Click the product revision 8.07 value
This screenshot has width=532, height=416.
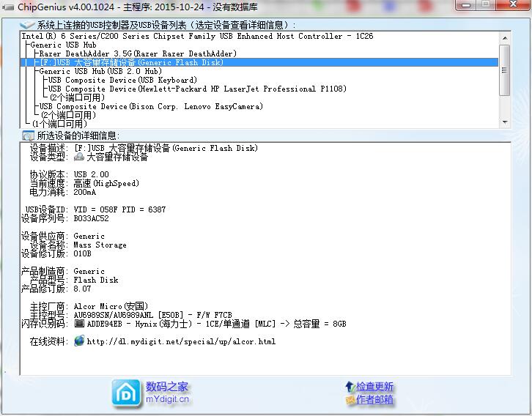click(x=83, y=289)
